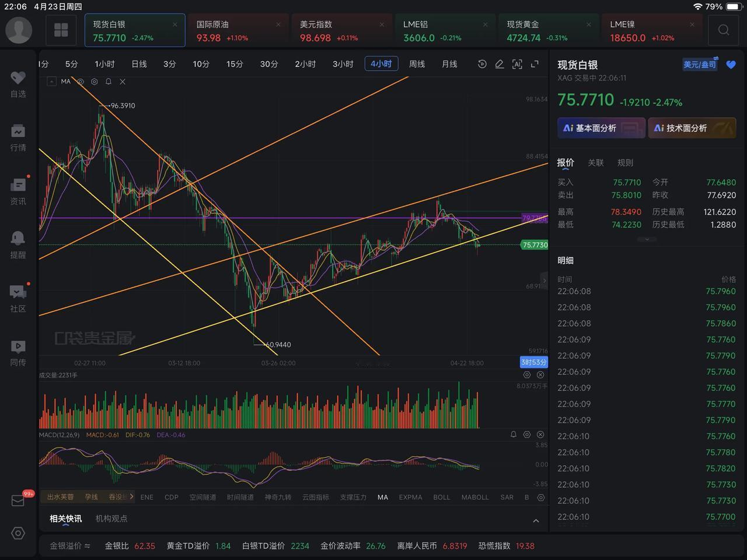The image size is (747, 560).
Task: Collapse the right quote panel
Action: (544, 281)
